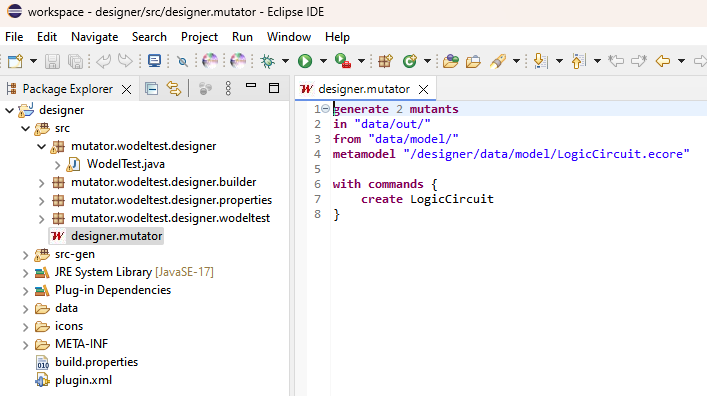Open the coverage run dropdown arrow
This screenshot has width=707, height=396.
361,61
